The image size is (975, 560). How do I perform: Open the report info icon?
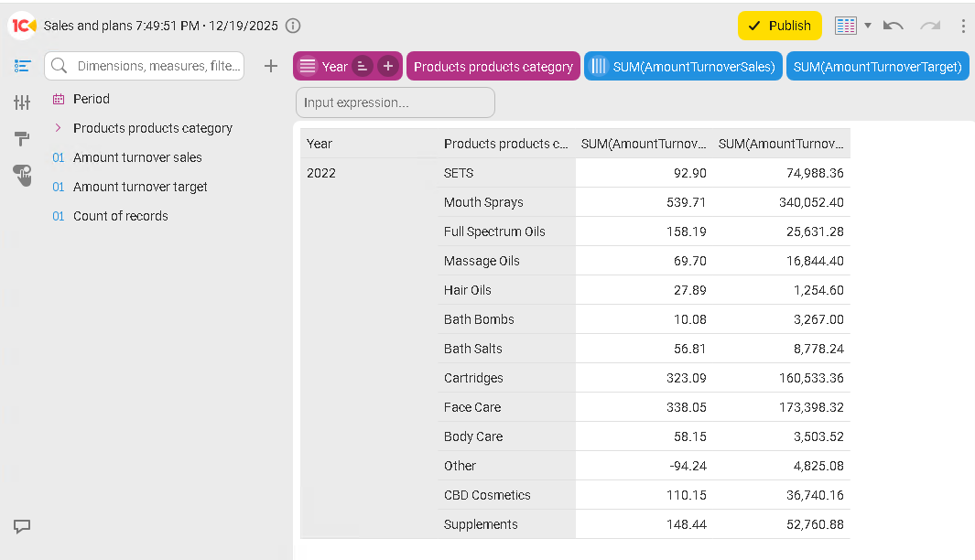[293, 26]
